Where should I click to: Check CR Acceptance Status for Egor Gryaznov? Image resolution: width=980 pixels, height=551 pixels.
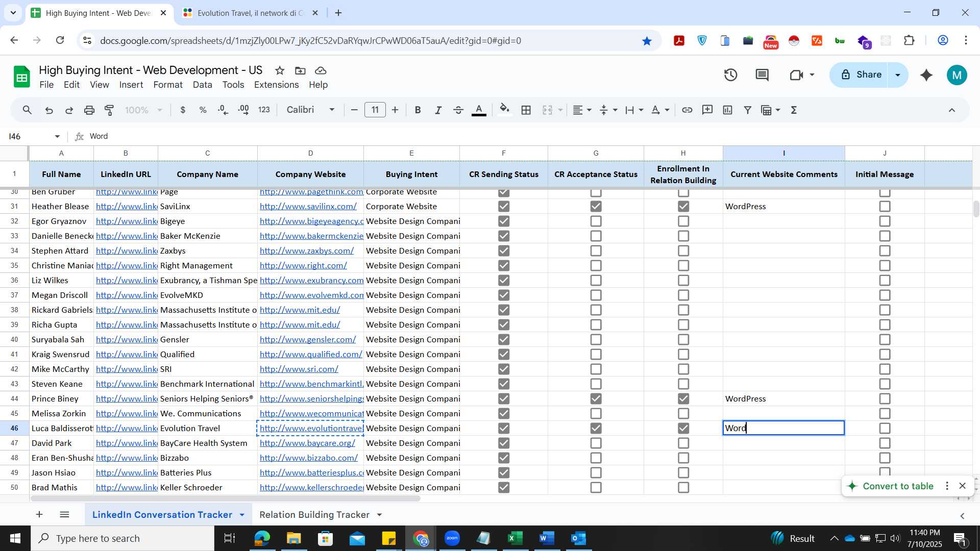[x=596, y=221]
